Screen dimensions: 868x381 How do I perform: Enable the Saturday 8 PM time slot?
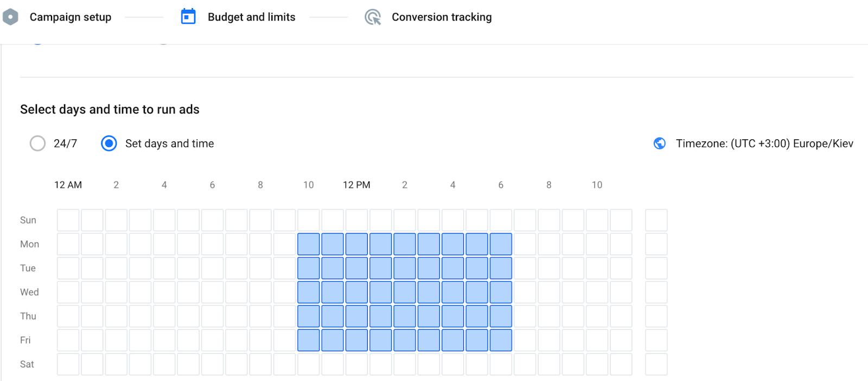coord(549,365)
